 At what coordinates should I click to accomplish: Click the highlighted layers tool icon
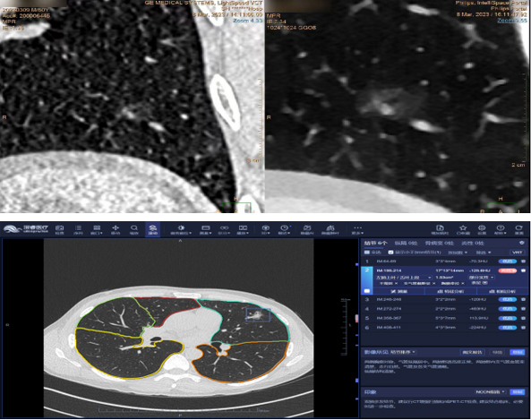(153, 229)
